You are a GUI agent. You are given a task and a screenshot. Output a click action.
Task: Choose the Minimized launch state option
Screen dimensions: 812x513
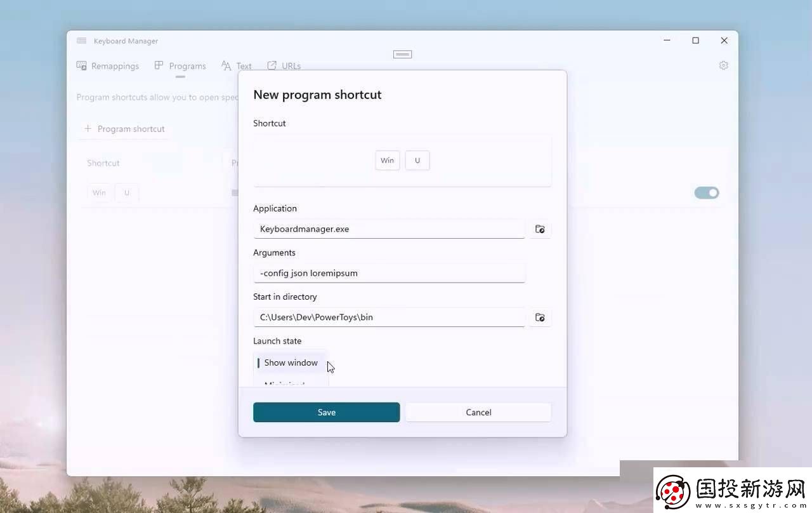284,383
